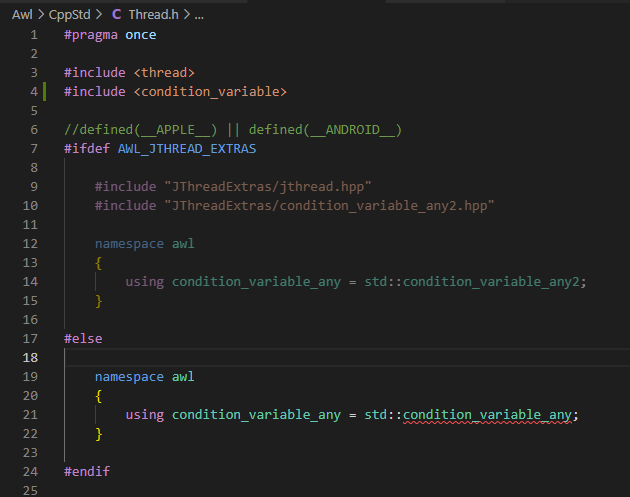Click the commented '__APPLE__' define text
630x497 pixels.
(175, 130)
